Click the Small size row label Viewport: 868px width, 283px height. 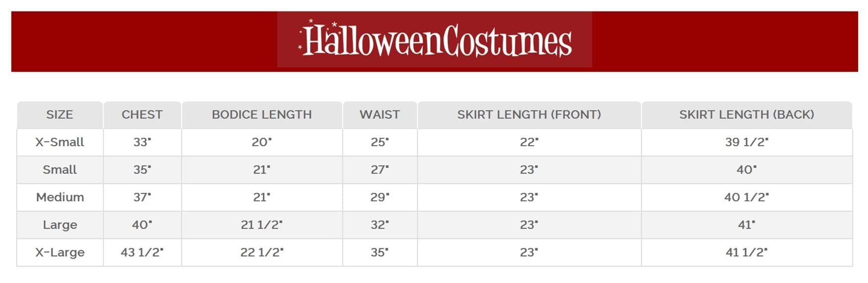[x=60, y=170]
